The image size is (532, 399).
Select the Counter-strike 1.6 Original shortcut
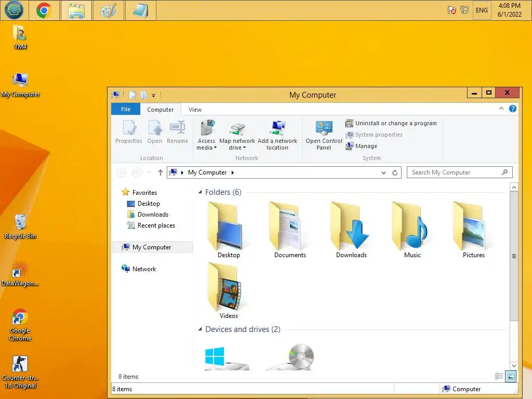[x=20, y=372]
